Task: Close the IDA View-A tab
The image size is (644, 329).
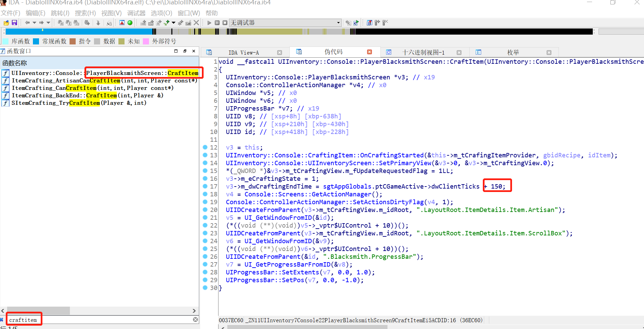Action: 280,53
